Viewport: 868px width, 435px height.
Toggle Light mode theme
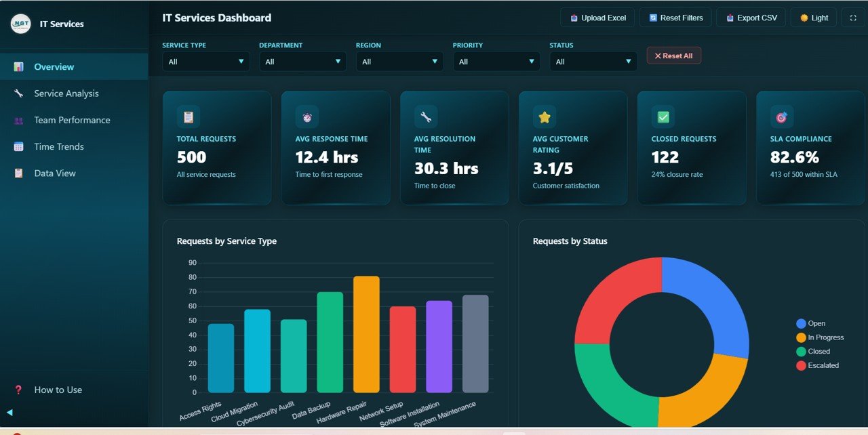(x=812, y=17)
